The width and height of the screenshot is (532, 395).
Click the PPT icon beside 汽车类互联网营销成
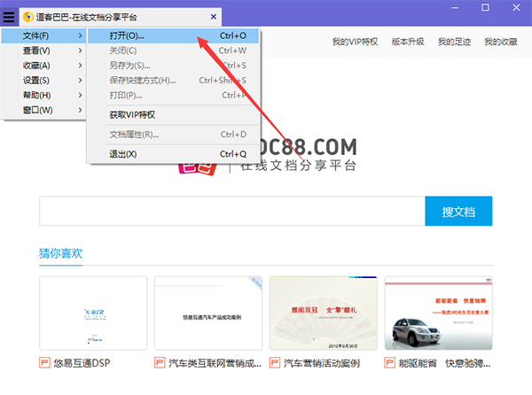click(160, 363)
